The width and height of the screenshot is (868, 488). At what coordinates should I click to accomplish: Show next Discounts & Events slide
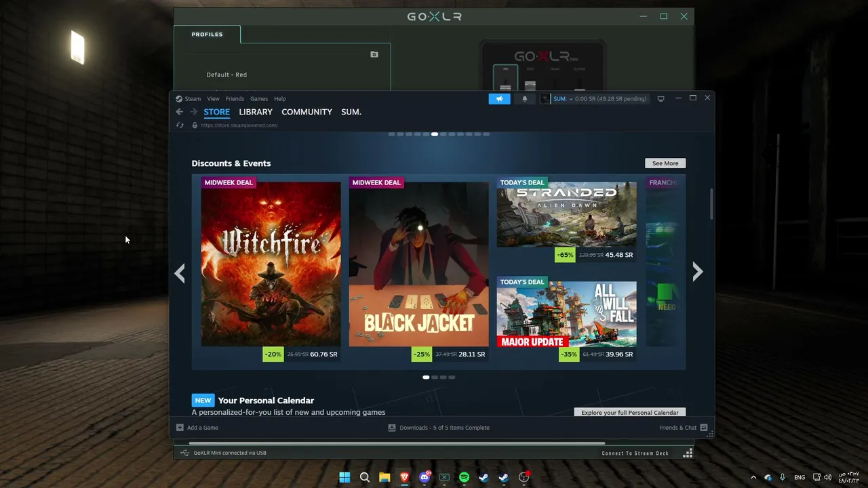(698, 272)
